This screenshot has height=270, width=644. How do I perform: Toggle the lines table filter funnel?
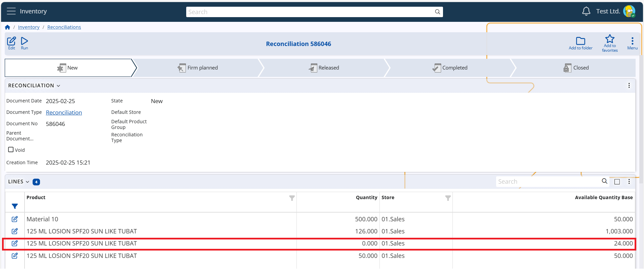[15, 206]
